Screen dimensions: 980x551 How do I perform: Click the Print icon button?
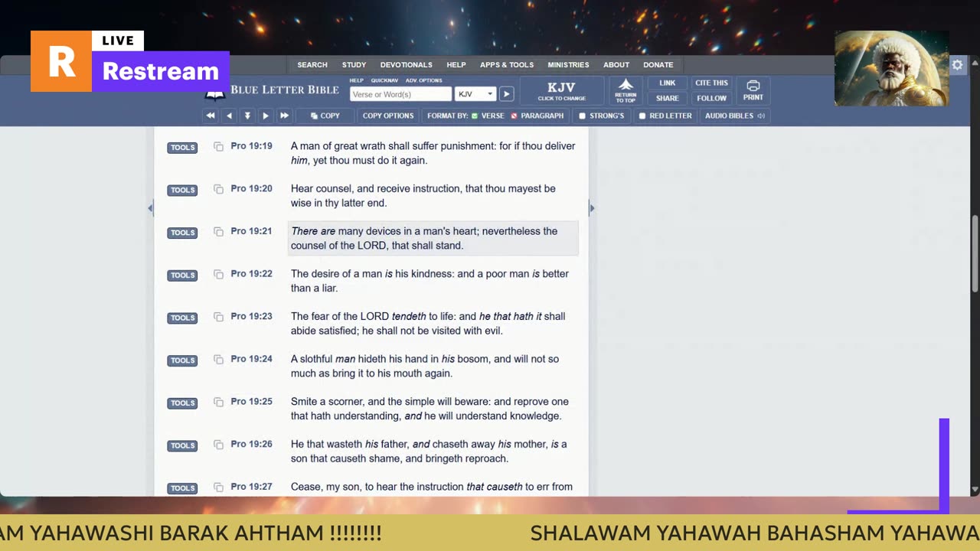tap(753, 90)
